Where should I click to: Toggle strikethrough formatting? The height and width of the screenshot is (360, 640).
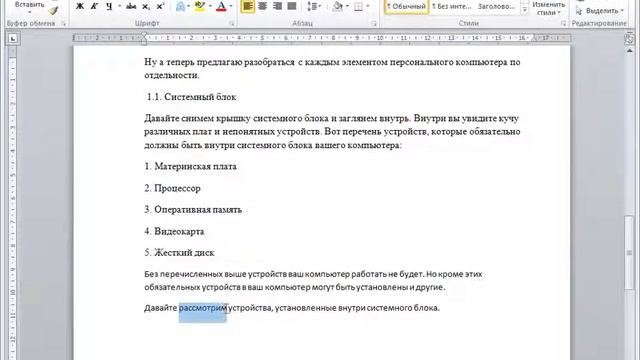coord(131,6)
